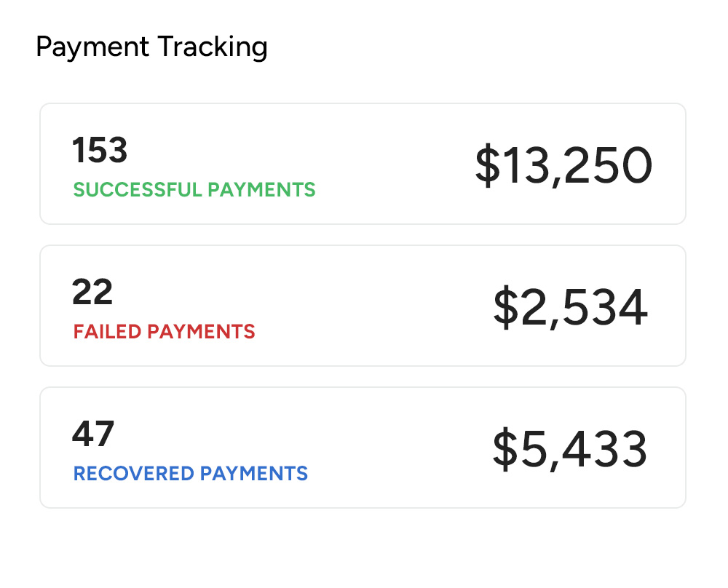Click the word Payment in the heading
Viewport: 728px width, 588px height.
click(92, 47)
